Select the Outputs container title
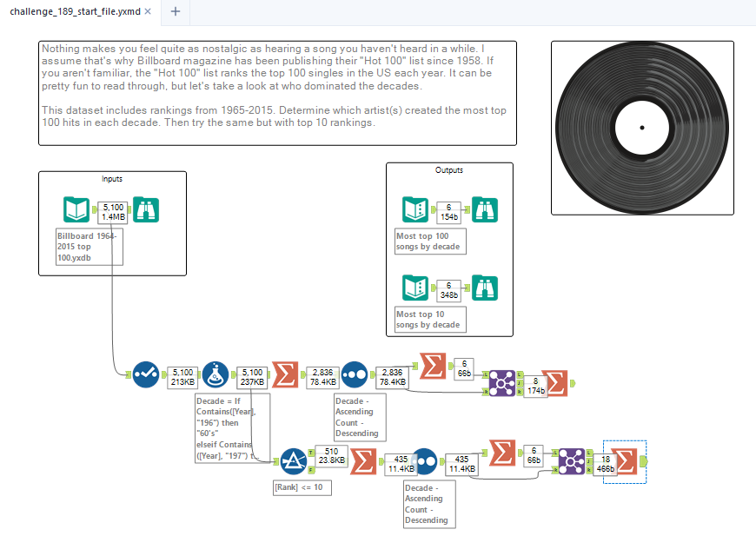Viewport: 756px width, 536px height. 449,170
